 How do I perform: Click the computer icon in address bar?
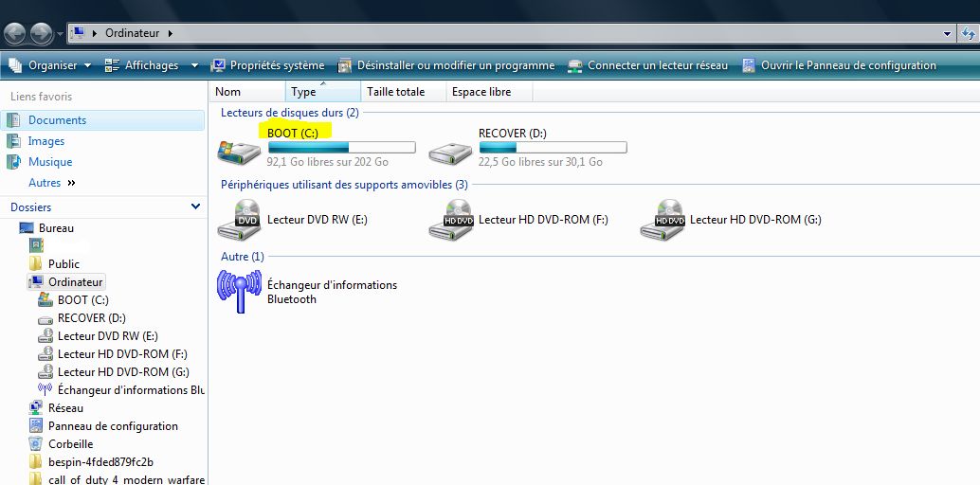[x=79, y=33]
